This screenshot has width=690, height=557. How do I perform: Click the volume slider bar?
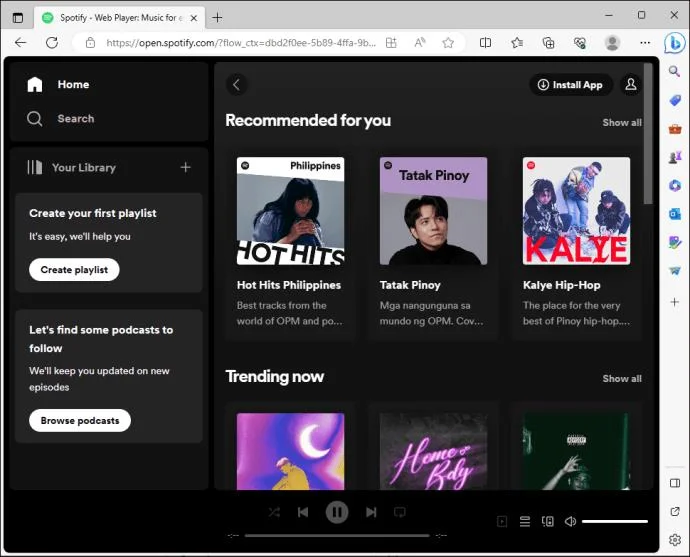(x=615, y=521)
